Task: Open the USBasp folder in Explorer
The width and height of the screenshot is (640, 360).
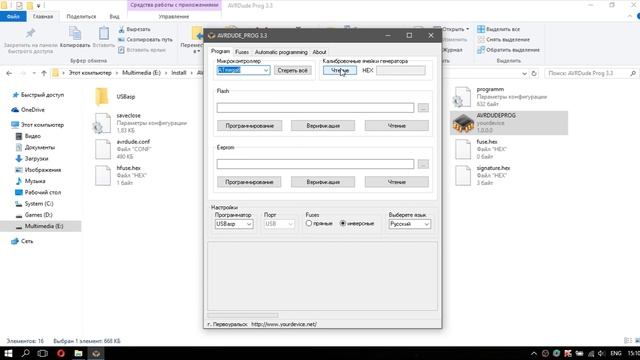Action: 102,97
